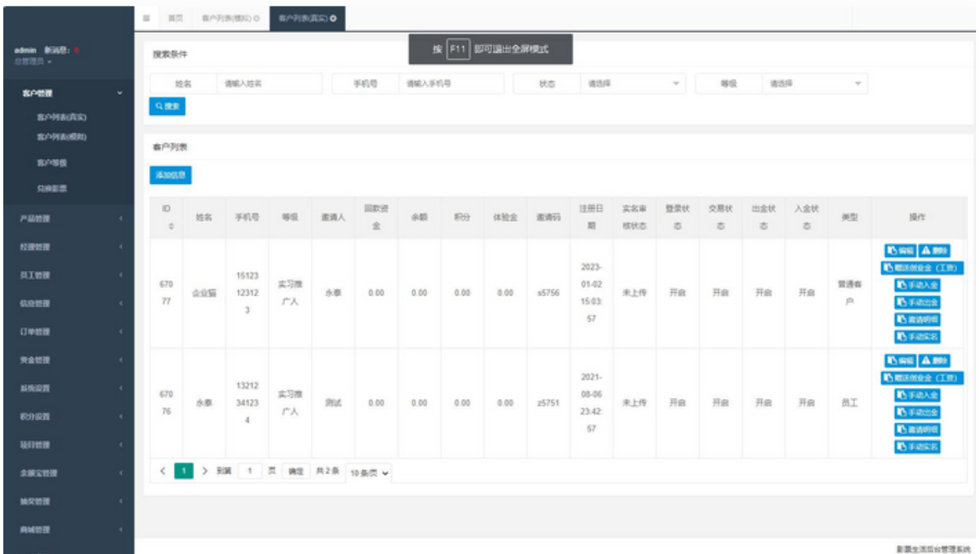980x554 pixels.
Task: Click the ID column sort arrows
Action: click(x=171, y=226)
